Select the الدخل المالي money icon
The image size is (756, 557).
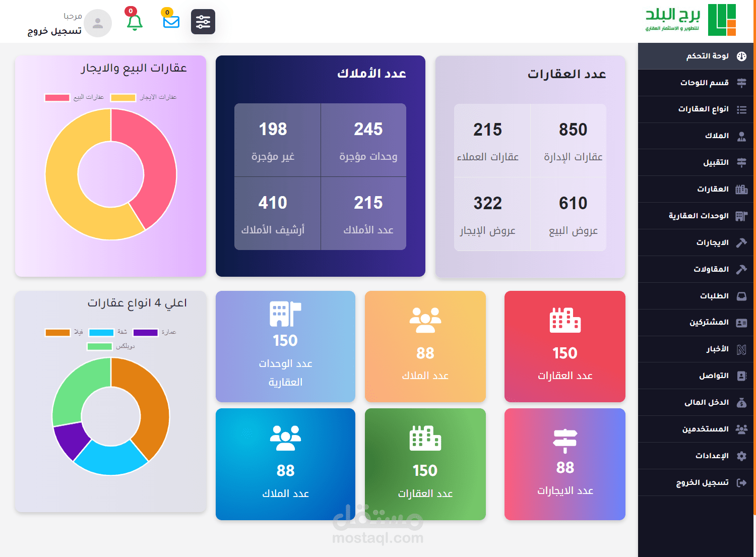741,402
